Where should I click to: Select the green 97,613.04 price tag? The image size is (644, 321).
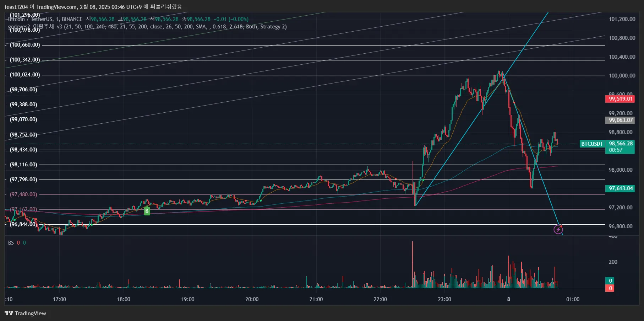click(x=620, y=188)
